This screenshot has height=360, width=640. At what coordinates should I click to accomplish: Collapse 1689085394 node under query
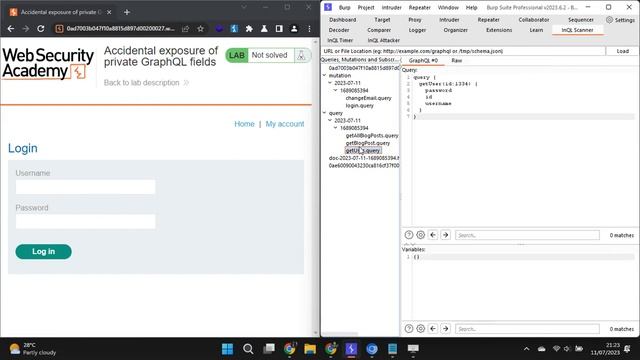click(336, 128)
